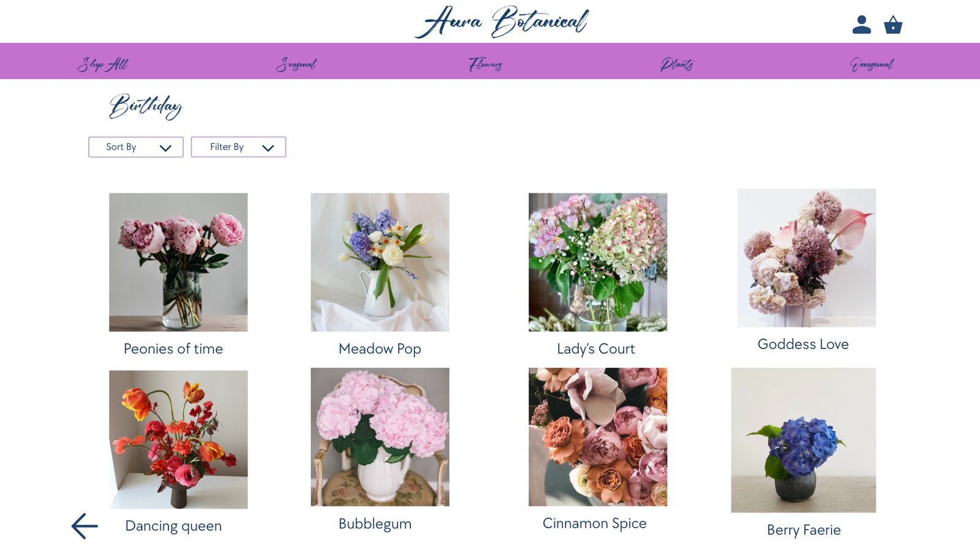Click the Berry Faerie product name
980x551 pixels.
pyautogui.click(x=804, y=530)
